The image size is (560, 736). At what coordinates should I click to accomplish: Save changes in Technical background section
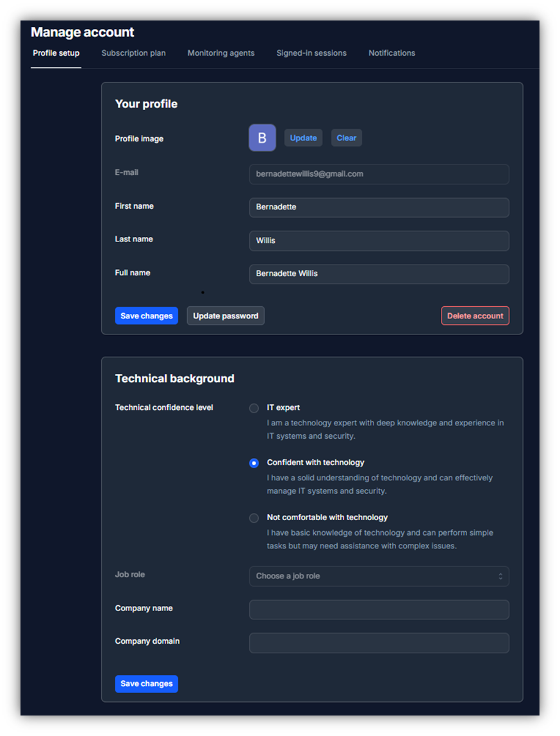147,683
